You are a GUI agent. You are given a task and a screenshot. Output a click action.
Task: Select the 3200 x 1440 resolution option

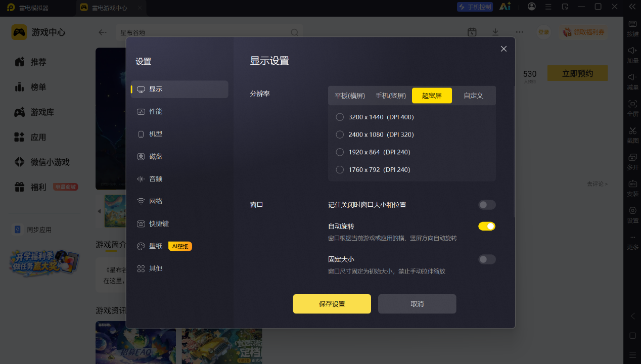pos(375,117)
